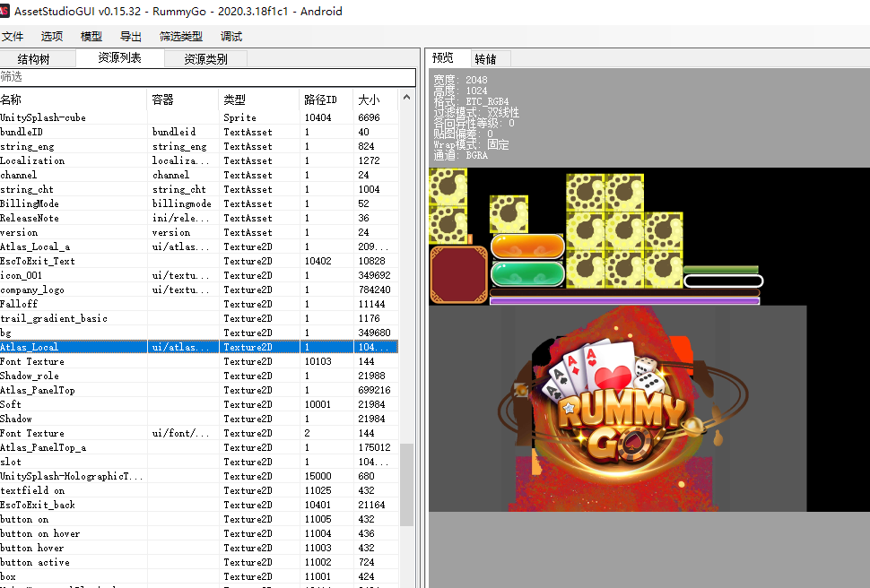This screenshot has height=588, width=870.
Task: Select the version asset name
Action: [20, 232]
